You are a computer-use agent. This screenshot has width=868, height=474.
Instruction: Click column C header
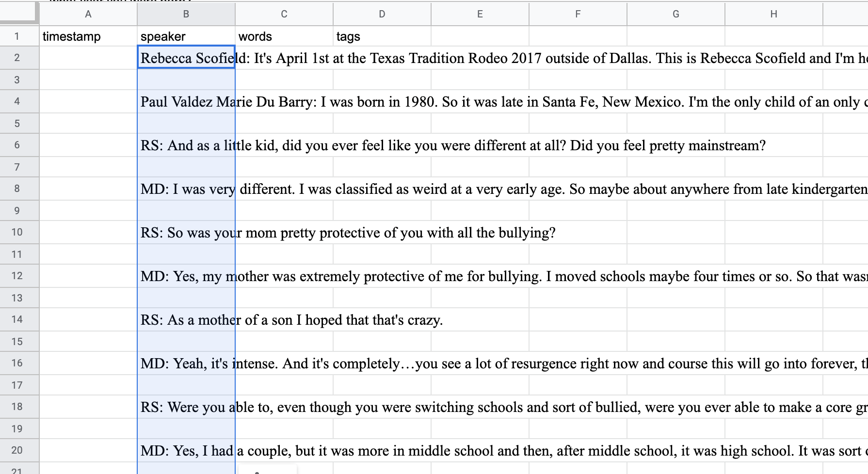tap(284, 14)
